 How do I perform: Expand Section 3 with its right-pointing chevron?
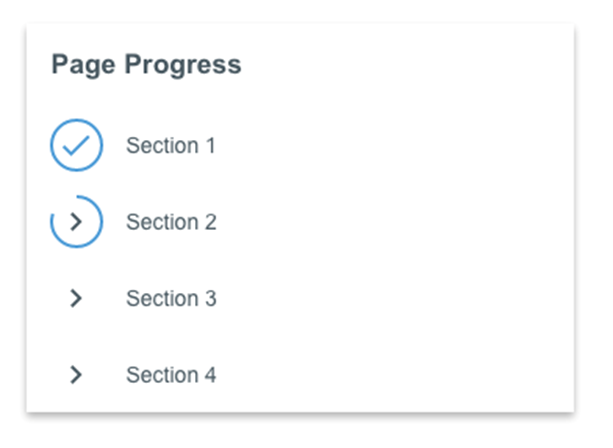pyautogui.click(x=76, y=298)
